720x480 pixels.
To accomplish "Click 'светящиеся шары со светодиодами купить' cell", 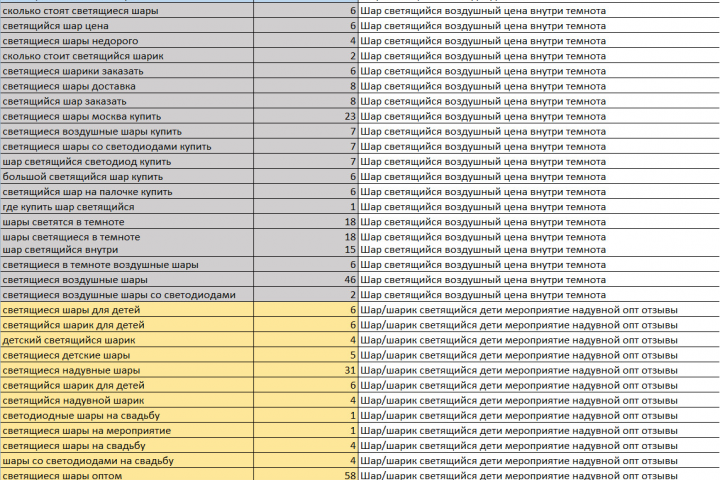I will [127, 147].
